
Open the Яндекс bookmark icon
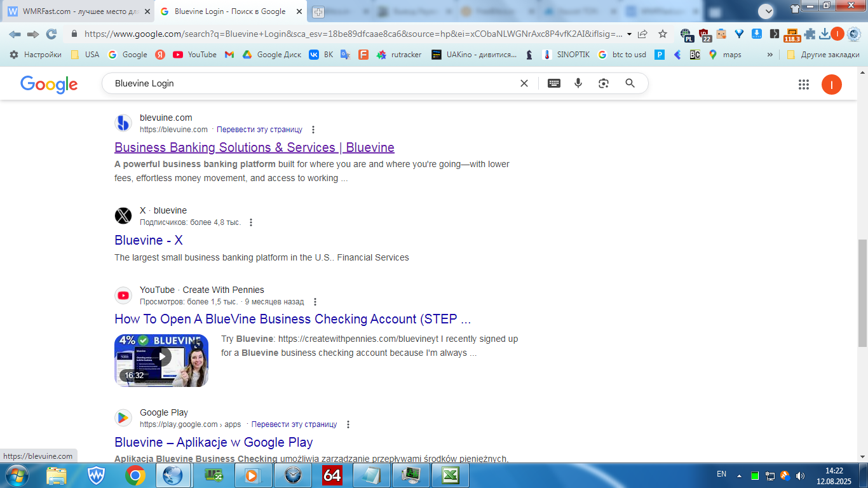(x=160, y=55)
